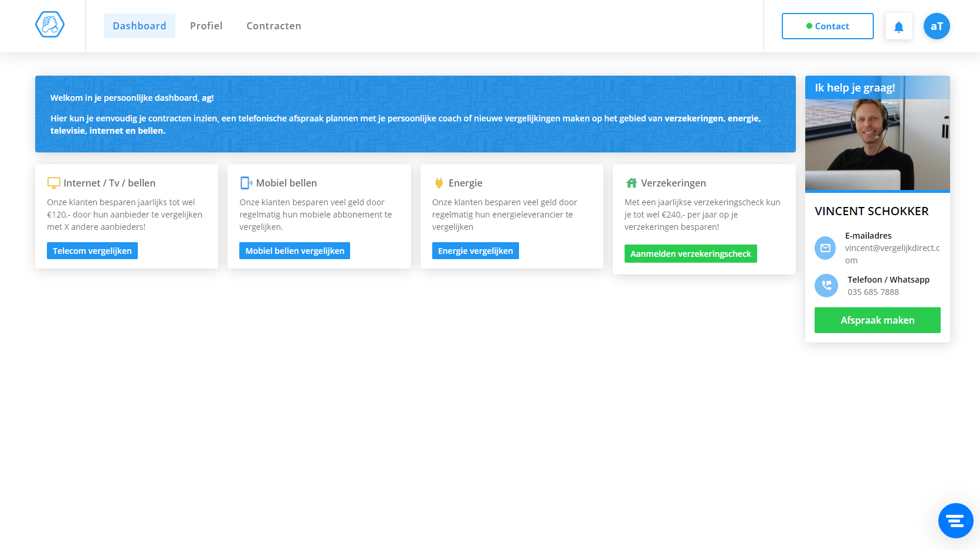This screenshot has width=980, height=550.
Task: Open notifications with the bell icon
Action: pos(898,26)
